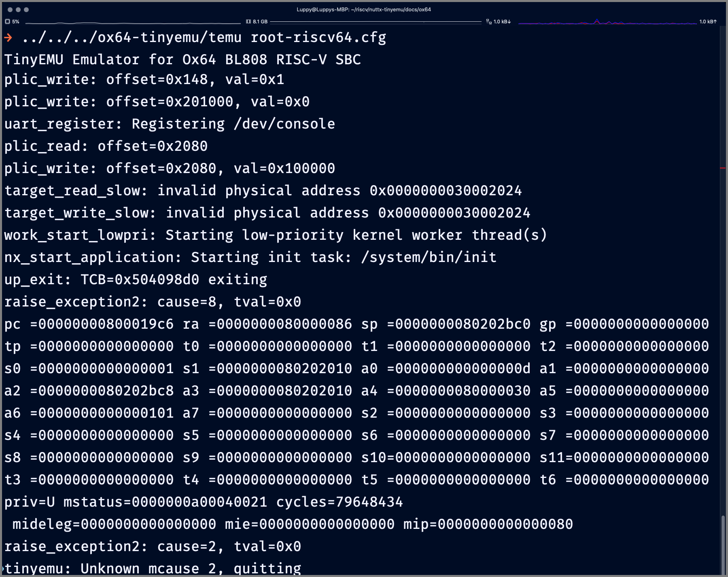
Task: Click the TinyEMU Emulator banner line
Action: [x=182, y=59]
